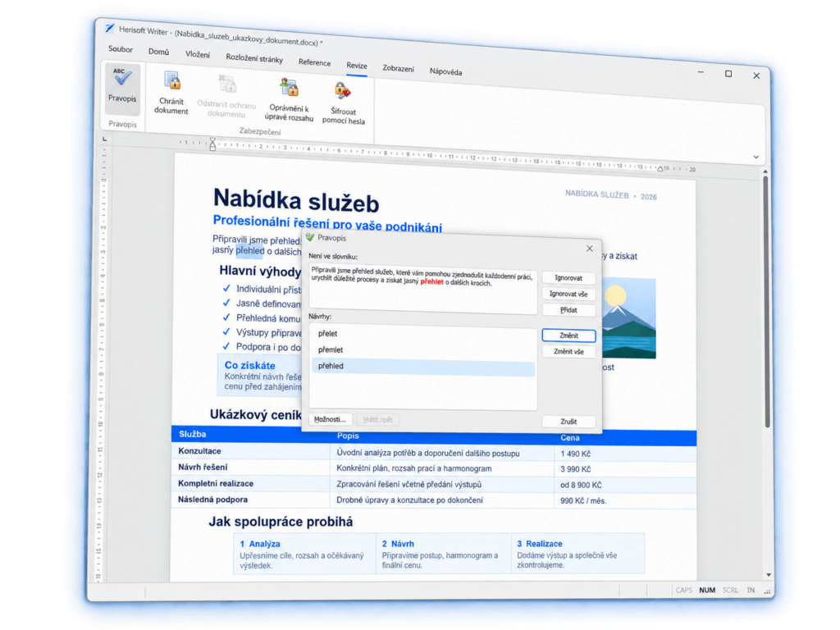This screenshot has width=840, height=630.
Task: Click in the 'Není ve slovníku' text box
Action: click(422, 288)
